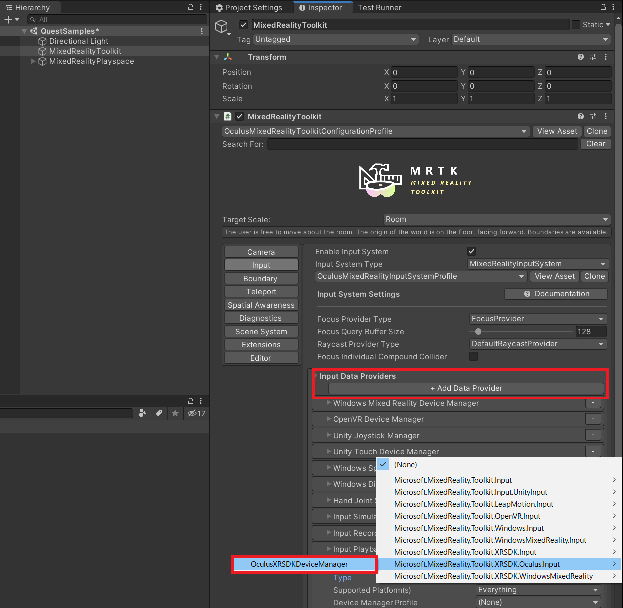Open Raycast Provider Type dropdown
This screenshot has width=623, height=608.
538,344
